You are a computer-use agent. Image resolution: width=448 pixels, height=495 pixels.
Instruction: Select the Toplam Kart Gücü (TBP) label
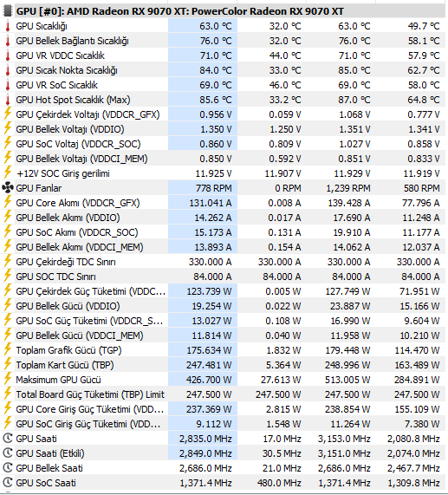click(65, 365)
